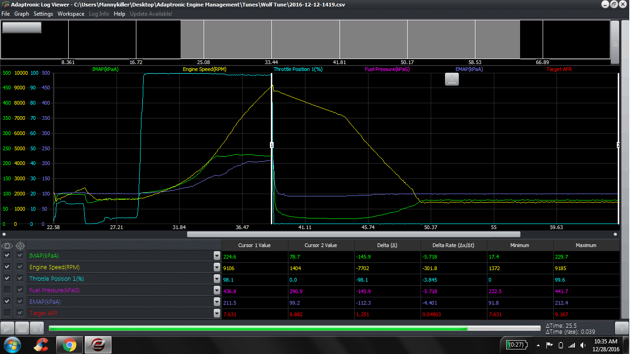
Task: Enable the Fuel Pressure(kPaG) visibility checkbox
Action: (7, 289)
